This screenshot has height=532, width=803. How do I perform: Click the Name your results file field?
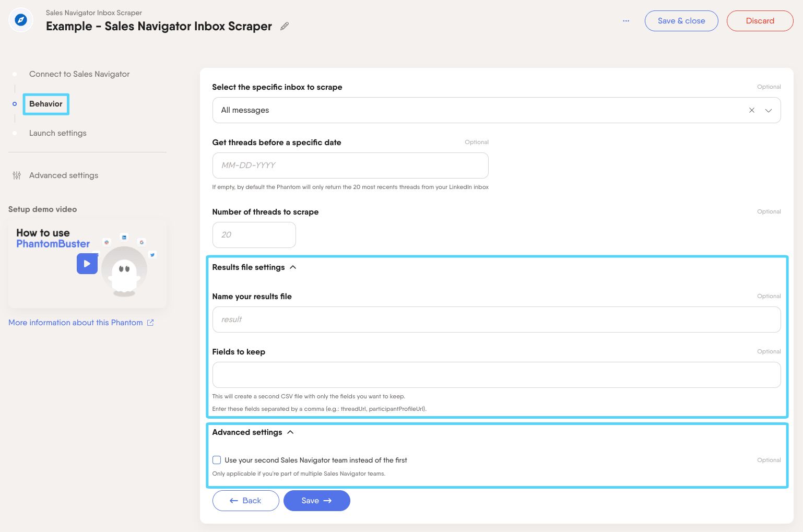click(497, 320)
